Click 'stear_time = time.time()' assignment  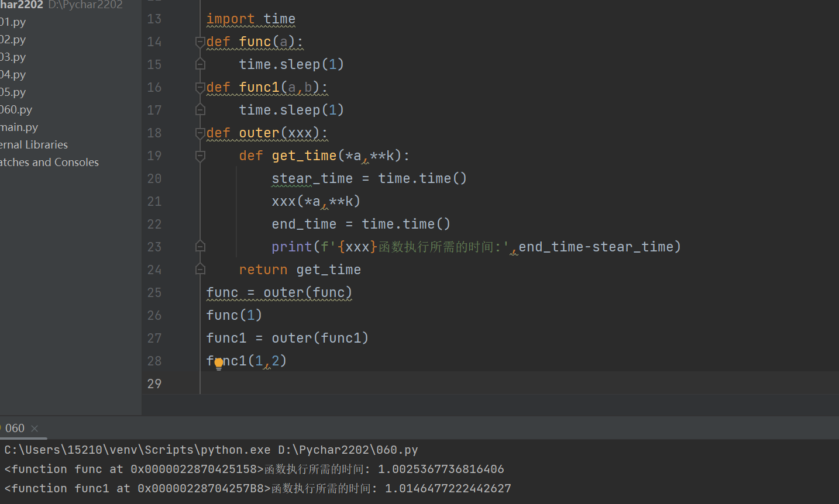(369, 179)
